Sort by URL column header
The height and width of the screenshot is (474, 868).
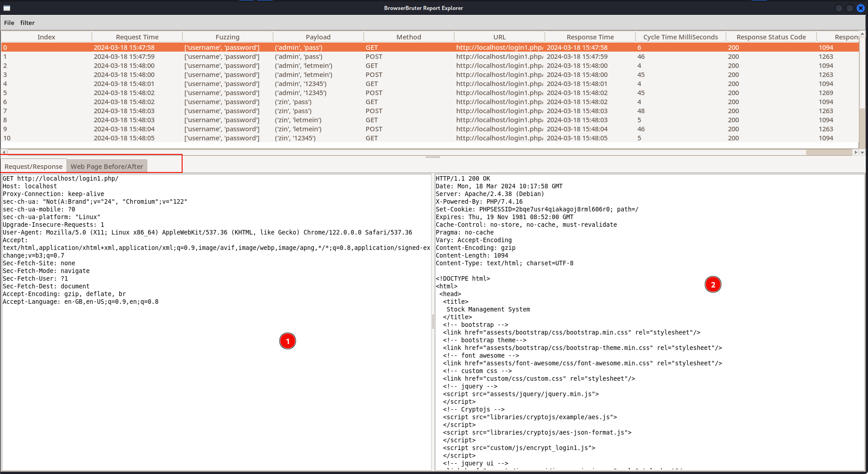coord(499,37)
